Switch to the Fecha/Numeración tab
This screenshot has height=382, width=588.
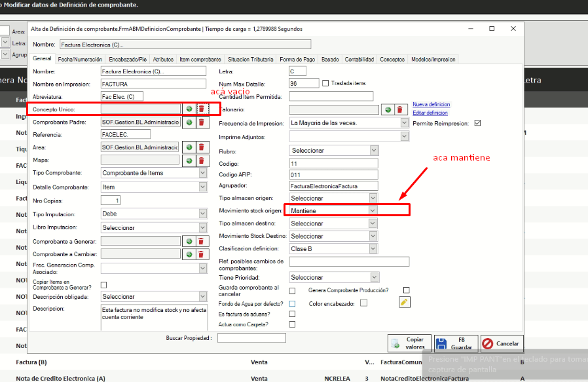click(80, 60)
